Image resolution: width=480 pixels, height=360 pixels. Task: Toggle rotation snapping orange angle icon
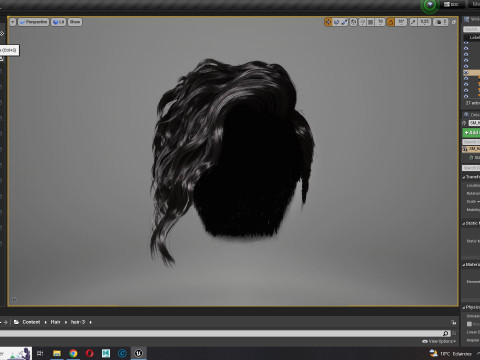391,22
